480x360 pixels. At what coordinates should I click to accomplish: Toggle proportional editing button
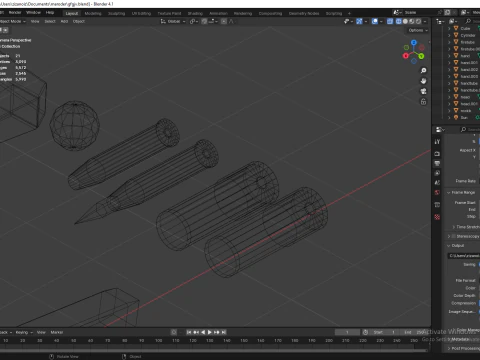(x=224, y=21)
